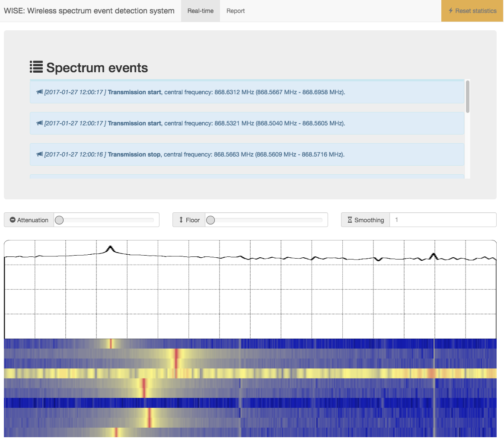
Task: Click into the Smoothing input field
Action: (x=443, y=220)
